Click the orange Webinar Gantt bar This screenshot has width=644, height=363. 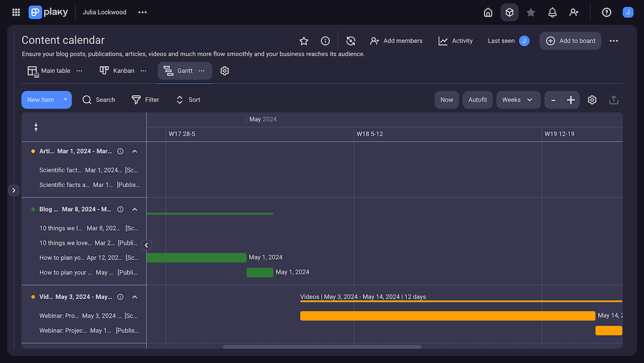pos(447,316)
